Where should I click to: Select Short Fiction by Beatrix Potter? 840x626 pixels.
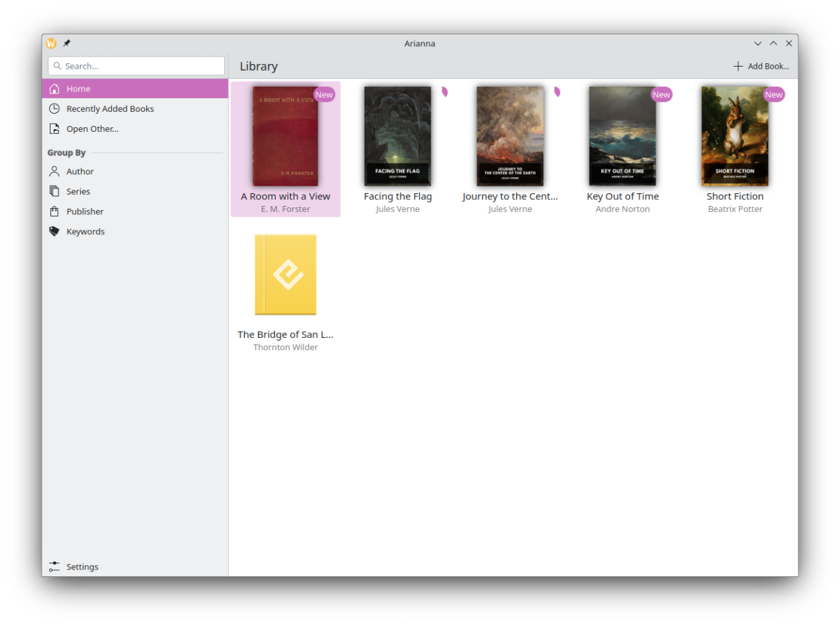tap(735, 137)
